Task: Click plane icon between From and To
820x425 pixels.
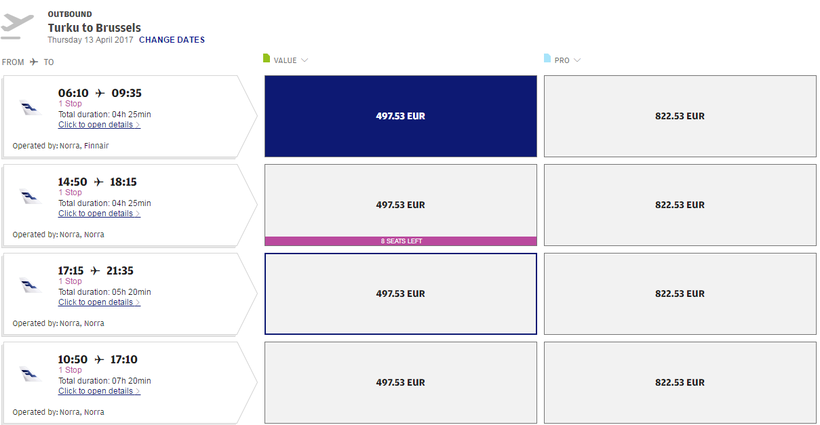Action: (34, 62)
